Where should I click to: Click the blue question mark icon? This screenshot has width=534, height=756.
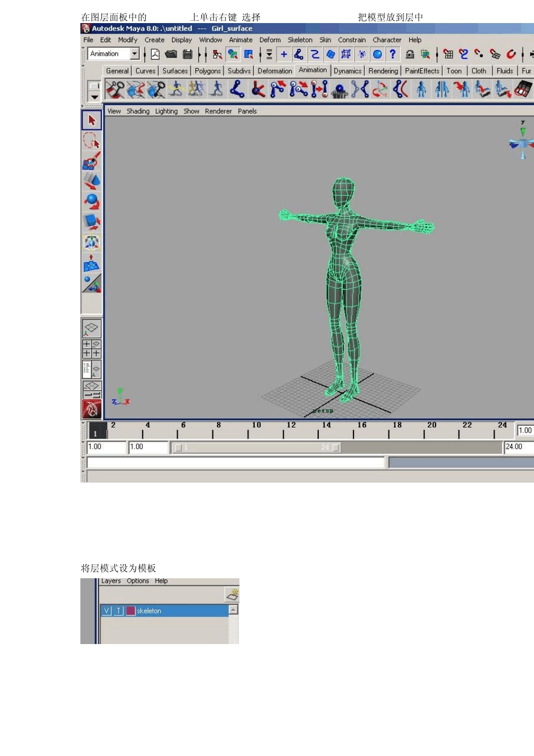point(393,54)
